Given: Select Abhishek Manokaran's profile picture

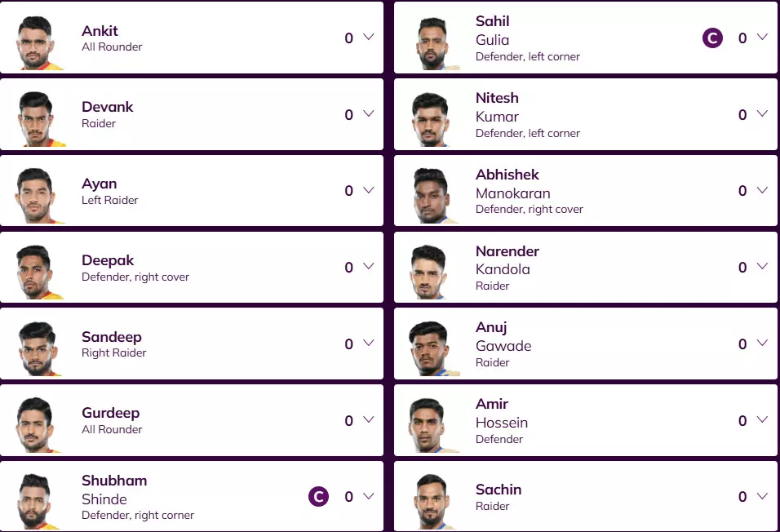Looking at the screenshot, I should click(431, 194).
